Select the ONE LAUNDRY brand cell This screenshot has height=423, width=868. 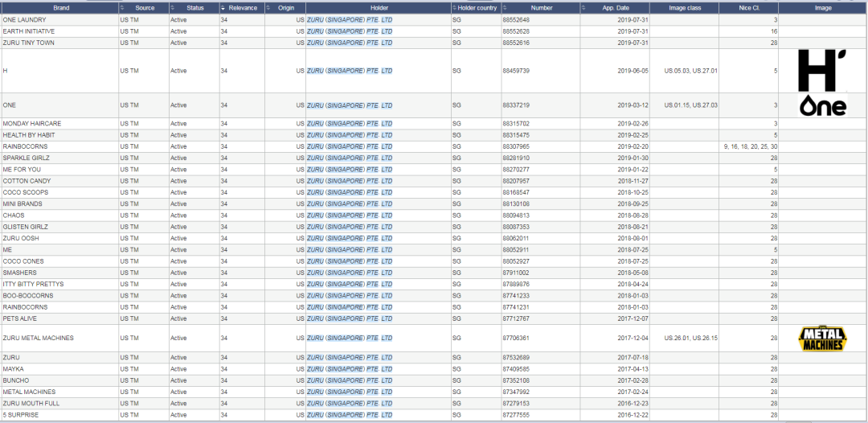click(59, 20)
